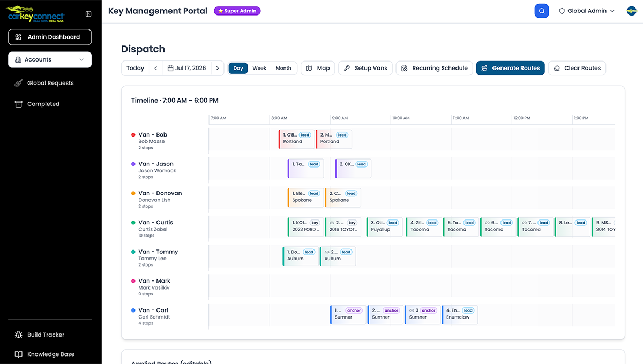Open the search button in header
This screenshot has height=364, width=643.
542,11
